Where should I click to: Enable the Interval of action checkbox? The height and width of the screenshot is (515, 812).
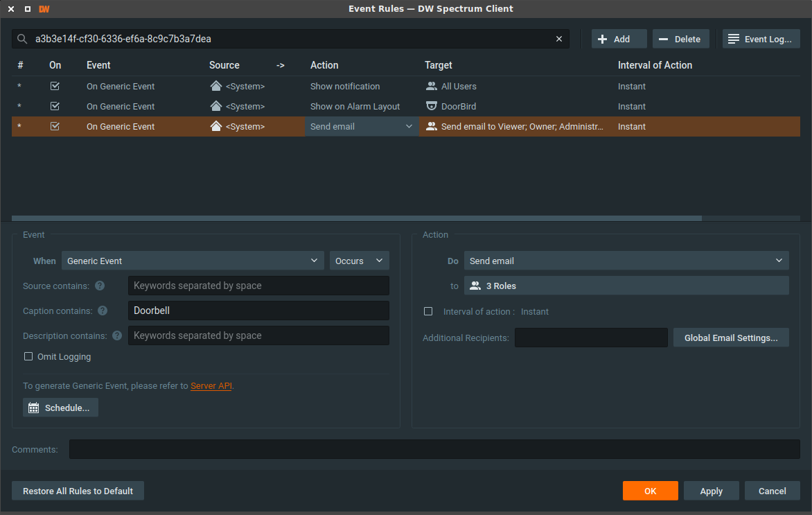(428, 311)
